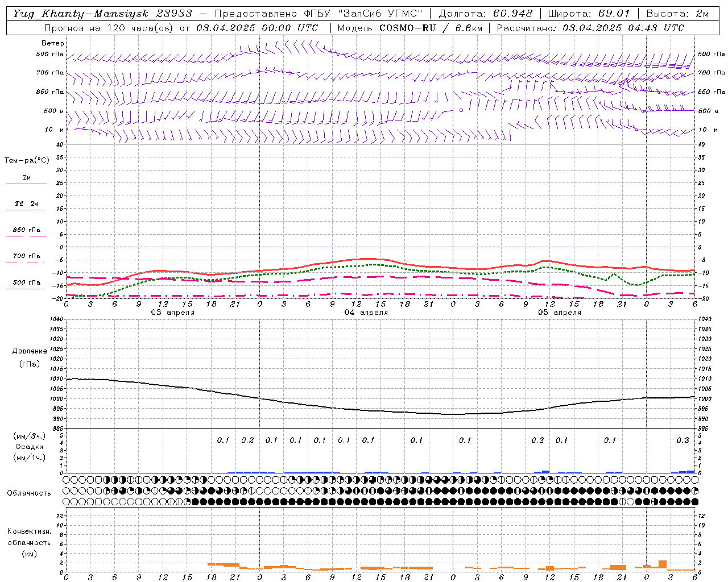This screenshot has width=728, height=582.
Task: Click the Широта: 69.01 header value
Action: click(x=589, y=14)
